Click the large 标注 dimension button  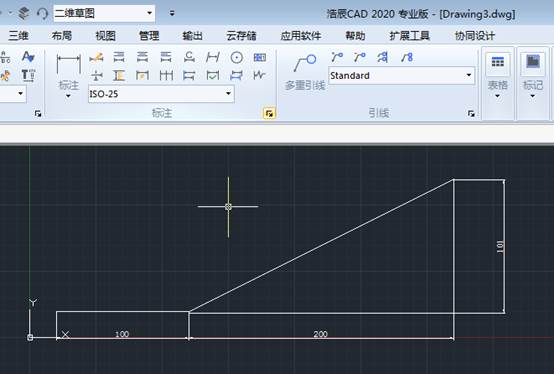click(x=69, y=72)
